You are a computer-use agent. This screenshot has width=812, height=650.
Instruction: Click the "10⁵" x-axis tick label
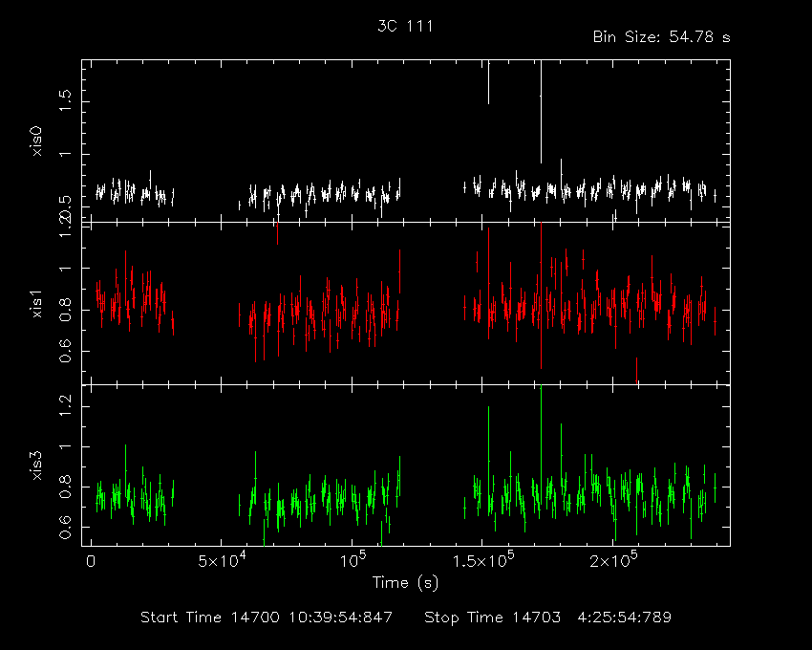pyautogui.click(x=353, y=560)
